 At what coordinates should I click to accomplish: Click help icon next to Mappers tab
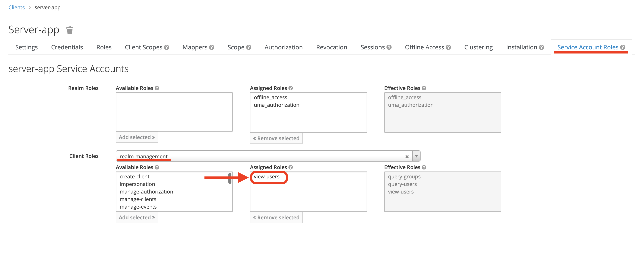[x=212, y=47]
